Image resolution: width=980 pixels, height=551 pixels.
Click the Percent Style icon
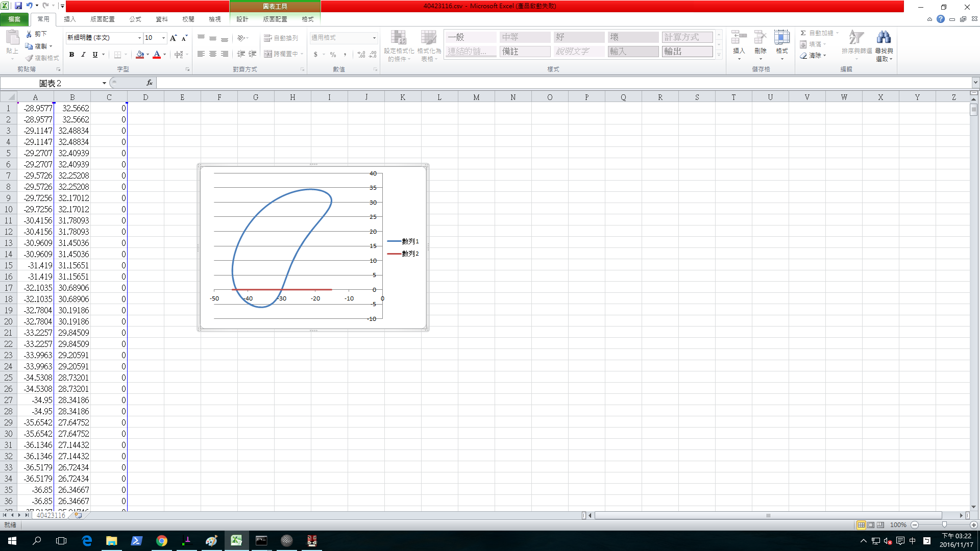[333, 55]
